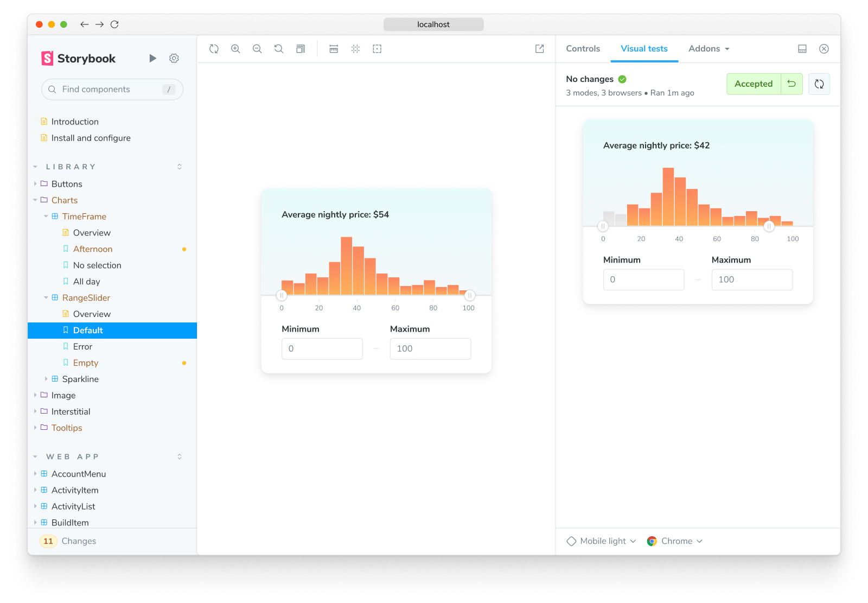Open the Addons menu
Viewport: 868px width, 603px height.
click(708, 49)
